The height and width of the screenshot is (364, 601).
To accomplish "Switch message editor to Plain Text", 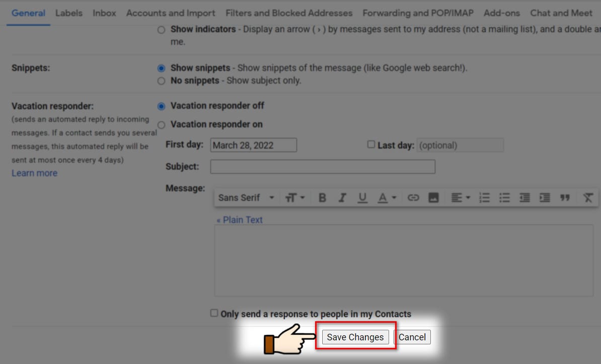I will (240, 220).
